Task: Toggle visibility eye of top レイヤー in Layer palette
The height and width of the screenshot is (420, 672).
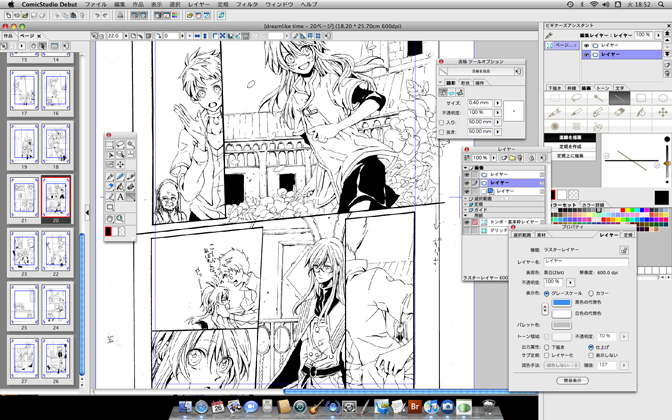Action: pos(467,175)
